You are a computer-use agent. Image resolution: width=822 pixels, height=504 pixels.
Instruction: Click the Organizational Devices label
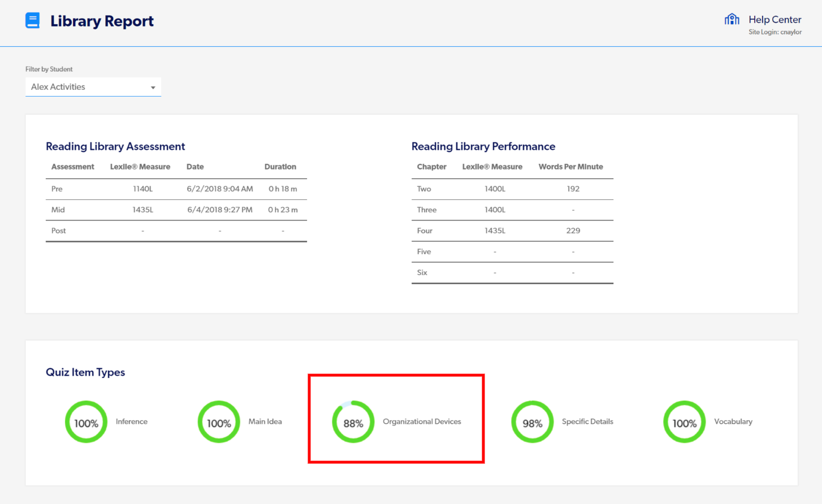422,422
